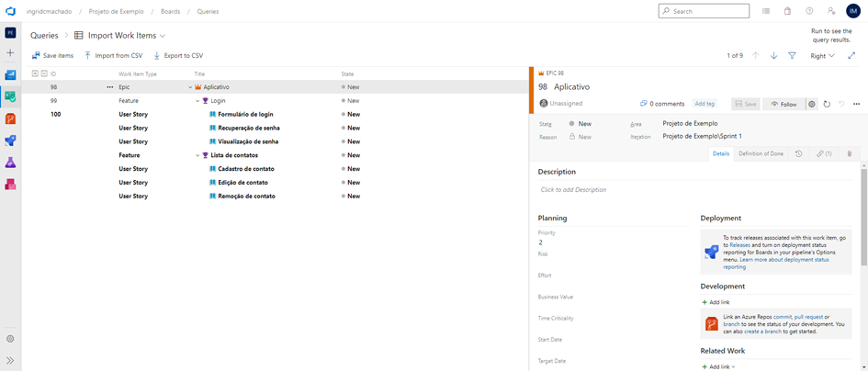Open Repos from the left sidebar
This screenshot has height=371, width=868.
[10, 118]
